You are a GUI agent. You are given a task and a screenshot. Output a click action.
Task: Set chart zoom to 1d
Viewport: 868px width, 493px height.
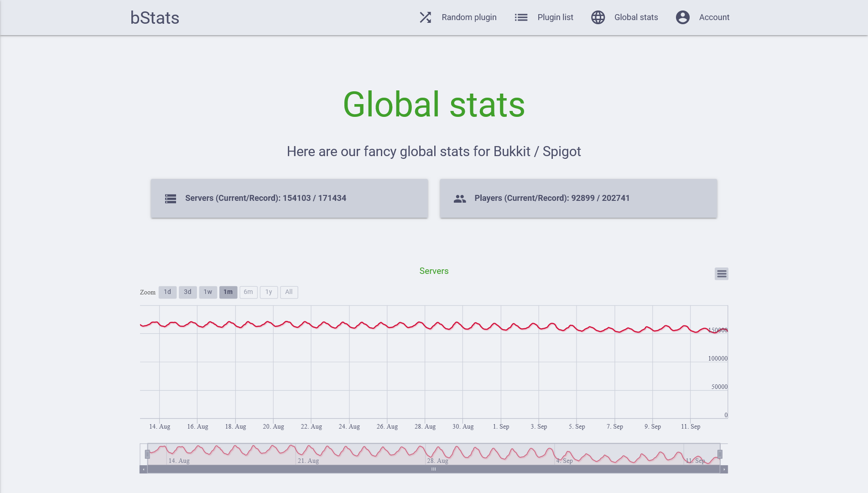click(167, 292)
